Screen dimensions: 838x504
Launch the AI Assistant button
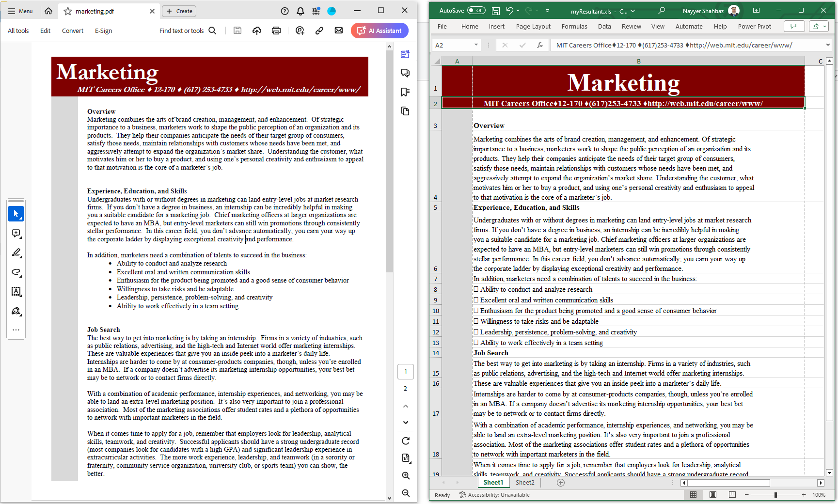[379, 31]
